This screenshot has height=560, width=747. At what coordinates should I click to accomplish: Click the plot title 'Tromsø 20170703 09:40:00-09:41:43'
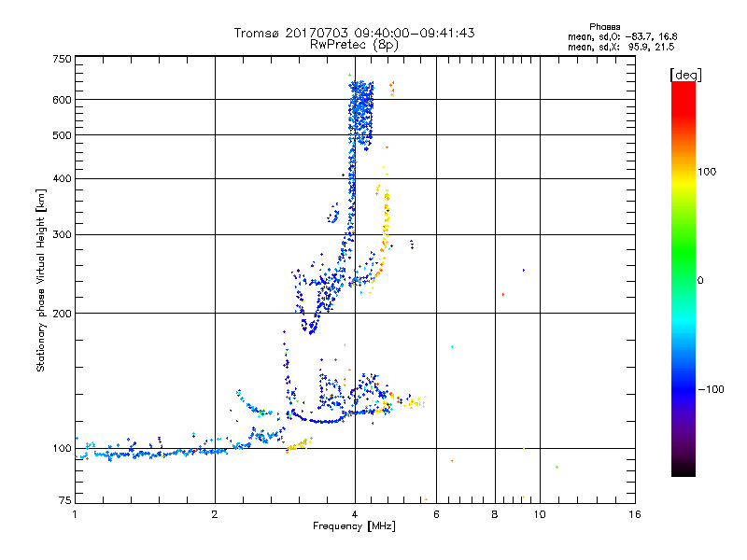tap(354, 33)
